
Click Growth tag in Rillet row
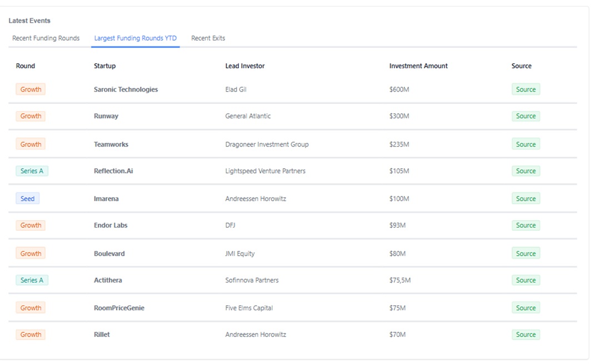point(31,335)
